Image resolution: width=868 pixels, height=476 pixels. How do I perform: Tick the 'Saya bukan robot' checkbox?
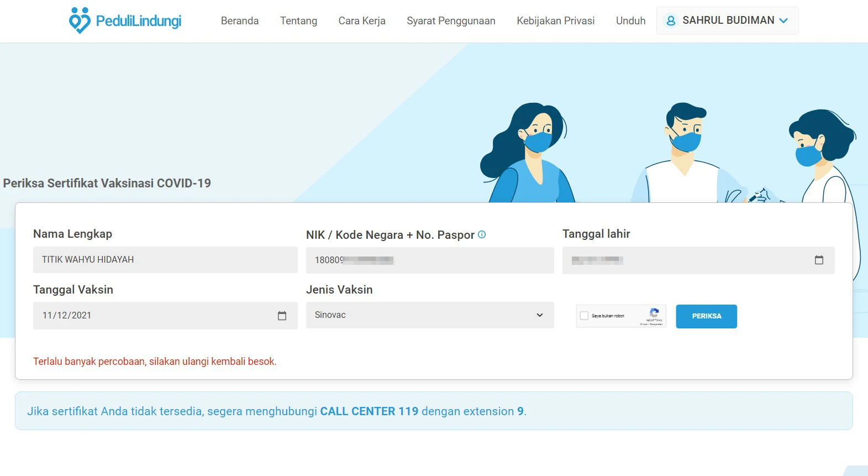(x=584, y=316)
